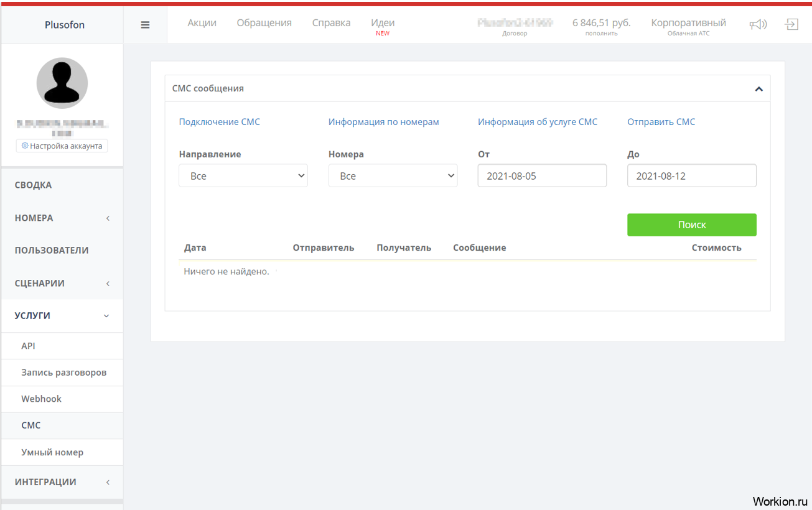Click the Корпоративный Облачная АТС tariff
The image size is (812, 510).
point(689,26)
